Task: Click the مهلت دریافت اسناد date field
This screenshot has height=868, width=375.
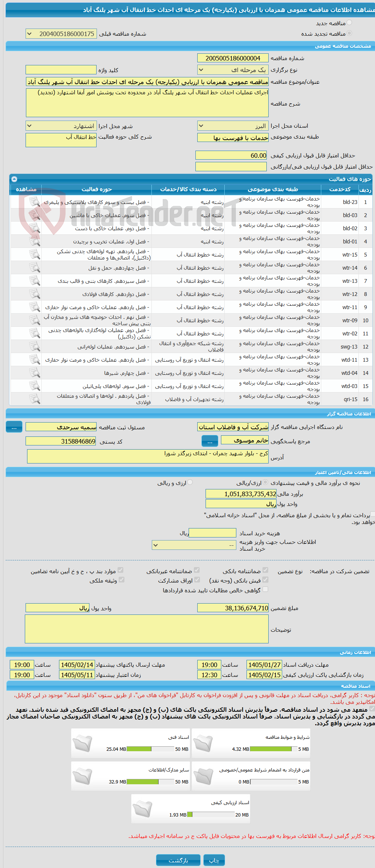Action: (x=264, y=665)
